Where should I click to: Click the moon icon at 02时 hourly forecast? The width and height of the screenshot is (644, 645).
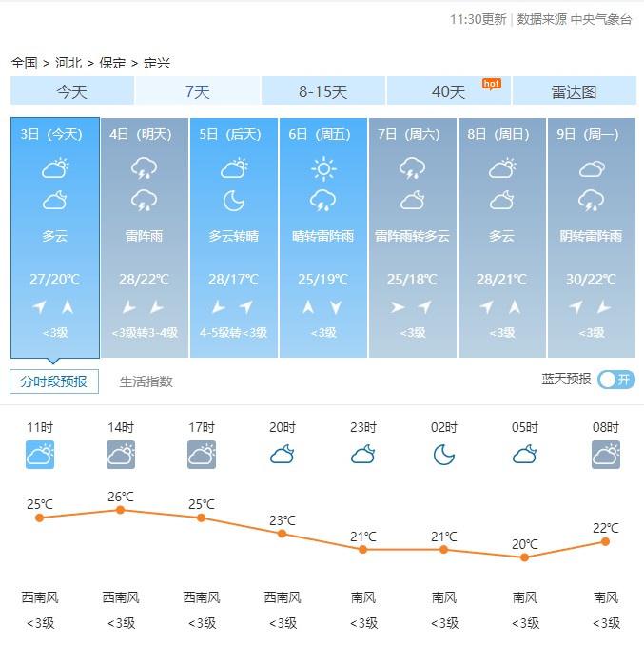point(444,455)
